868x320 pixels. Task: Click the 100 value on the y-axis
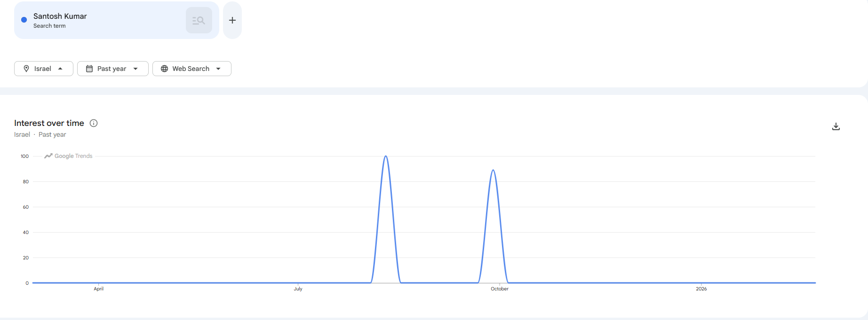click(24, 156)
